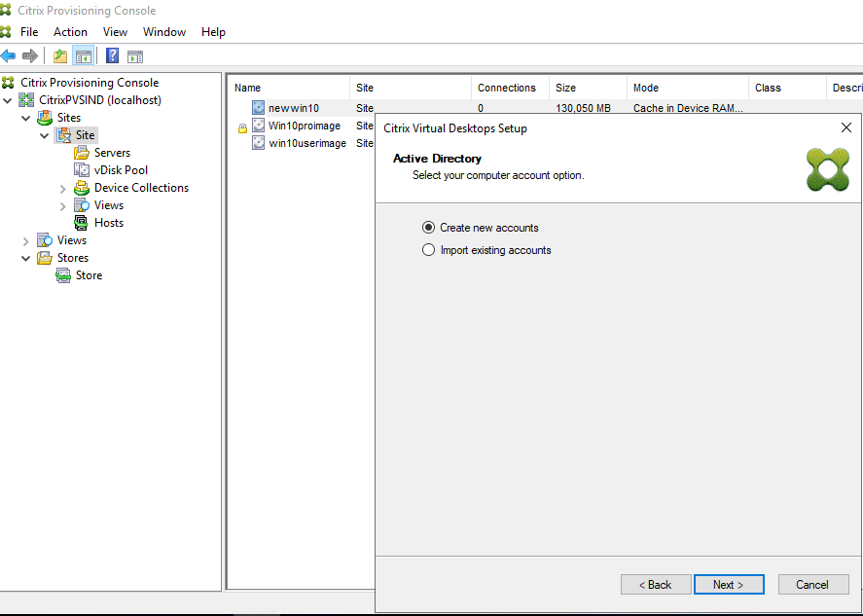
Task: Expand the Views node under Site
Action: 62,206
